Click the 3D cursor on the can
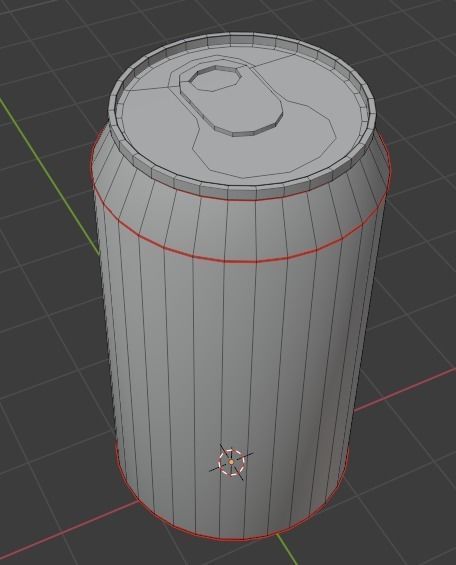Viewport: 456px width, 565px height. tap(231, 462)
